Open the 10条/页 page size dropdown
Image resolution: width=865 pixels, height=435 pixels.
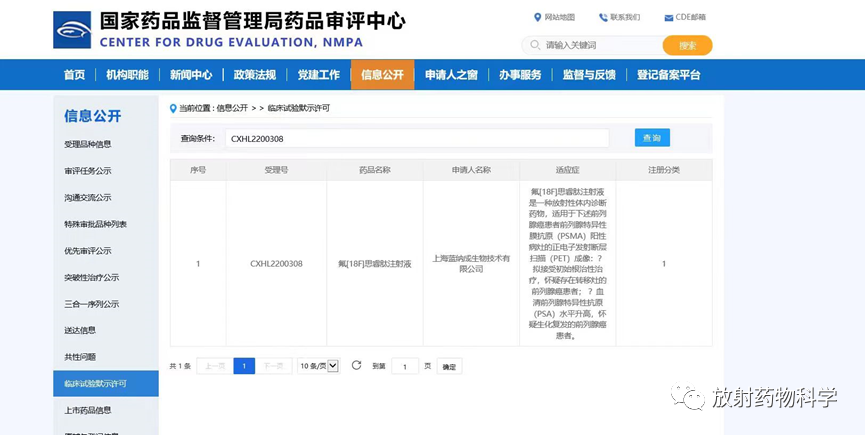coord(318,366)
